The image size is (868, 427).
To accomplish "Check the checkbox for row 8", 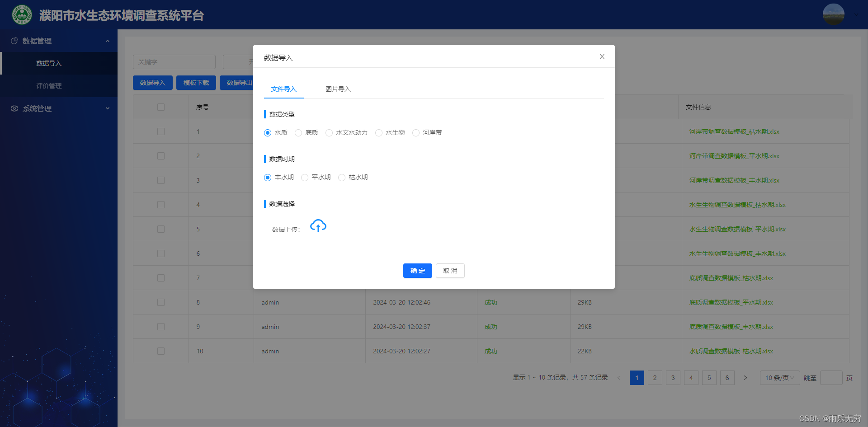I will pos(161,302).
